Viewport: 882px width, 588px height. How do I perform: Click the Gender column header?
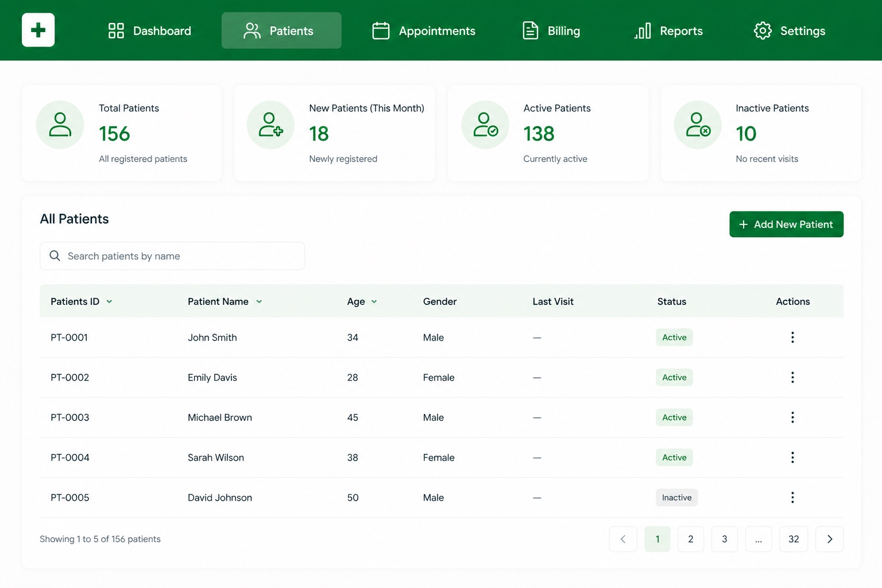(440, 301)
